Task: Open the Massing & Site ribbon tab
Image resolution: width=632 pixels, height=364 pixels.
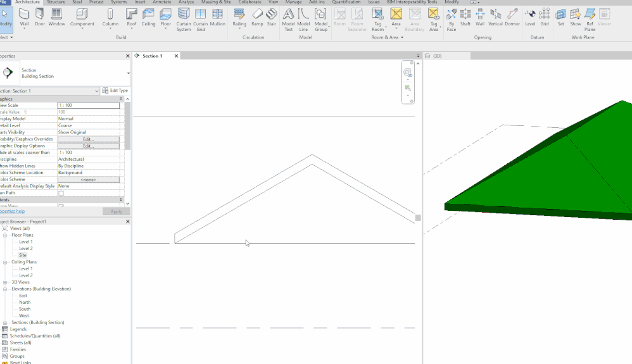Action: click(216, 2)
